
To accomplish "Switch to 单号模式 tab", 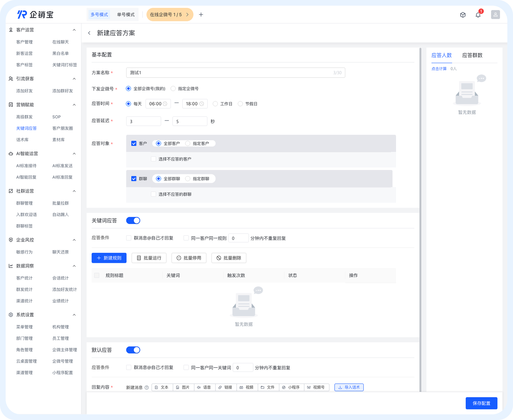I will pyautogui.click(x=126, y=15).
